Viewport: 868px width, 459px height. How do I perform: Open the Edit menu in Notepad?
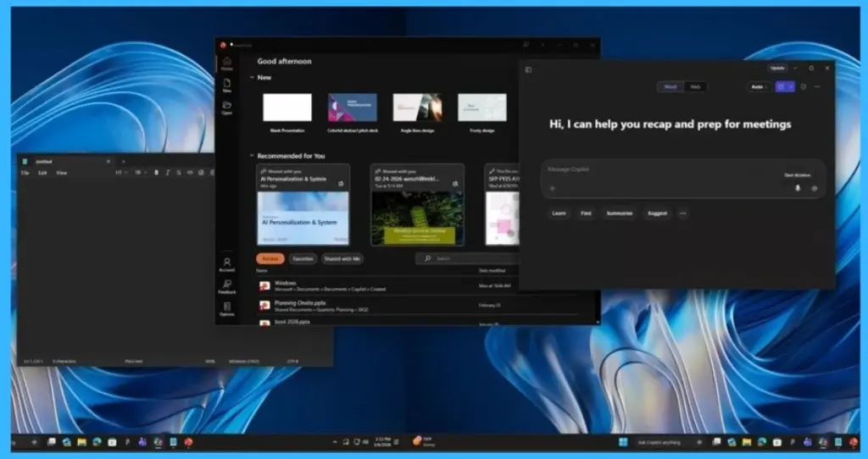pyautogui.click(x=42, y=173)
